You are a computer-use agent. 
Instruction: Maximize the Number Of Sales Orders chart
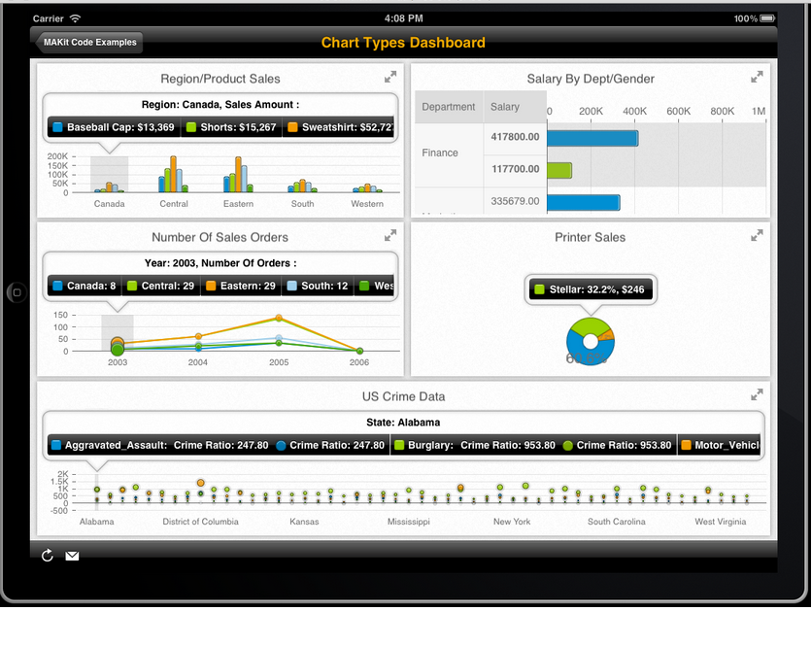[389, 235]
